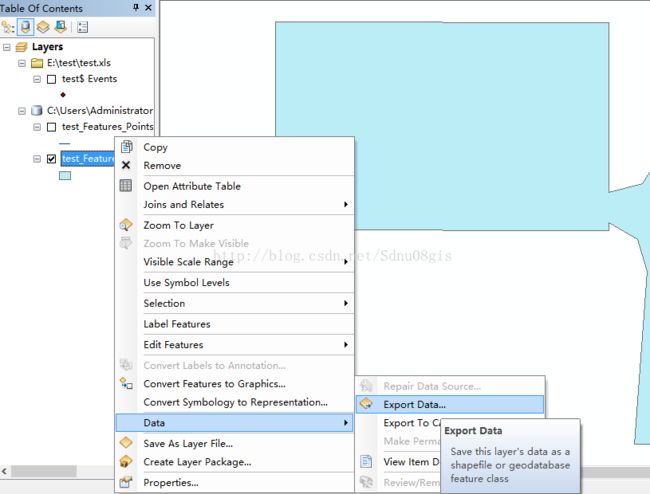650x494 pixels.
Task: Choose Label Features
Action: [x=235, y=324]
